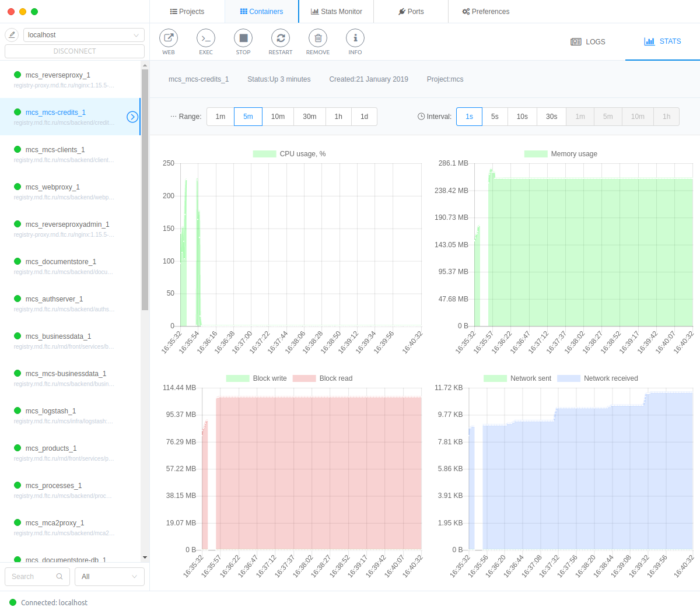The height and width of the screenshot is (614, 700).
Task: Click the pencil edit connection icon
Action: tap(12, 35)
